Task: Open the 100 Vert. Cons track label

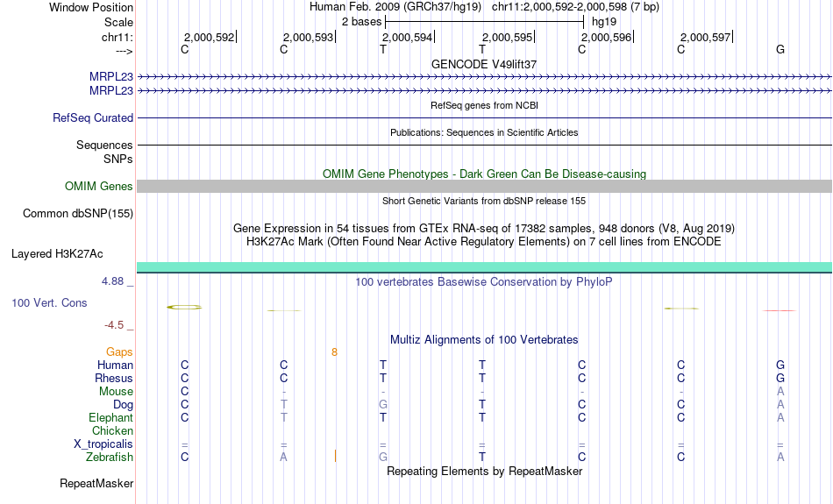Action: coord(49,302)
